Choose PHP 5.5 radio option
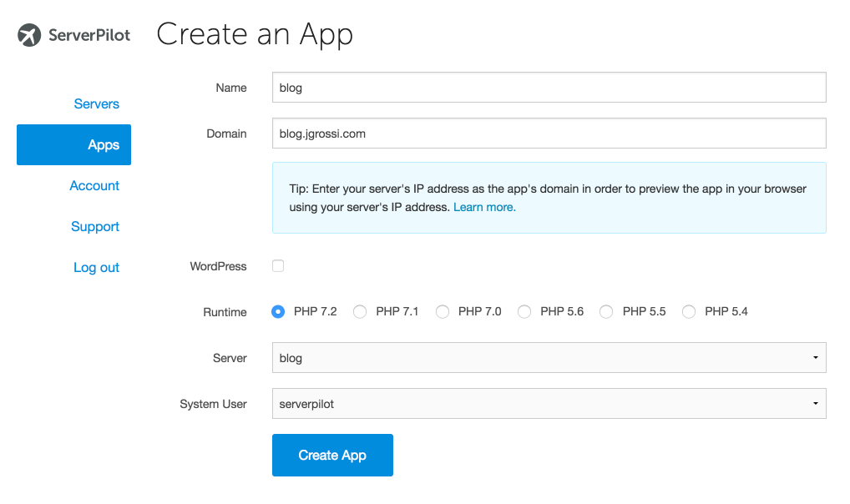 tap(606, 311)
